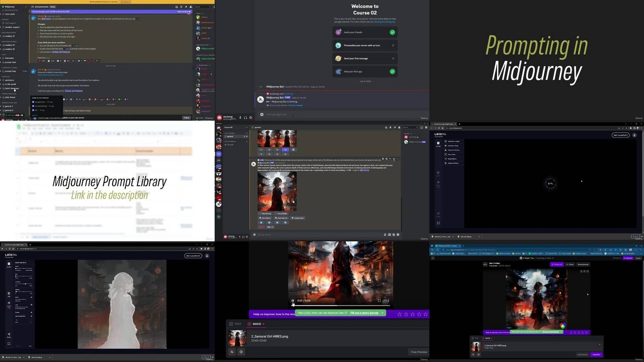The height and width of the screenshot is (362, 644).
Task: Expand the Send your first message step
Action: pyautogui.click(x=393, y=58)
